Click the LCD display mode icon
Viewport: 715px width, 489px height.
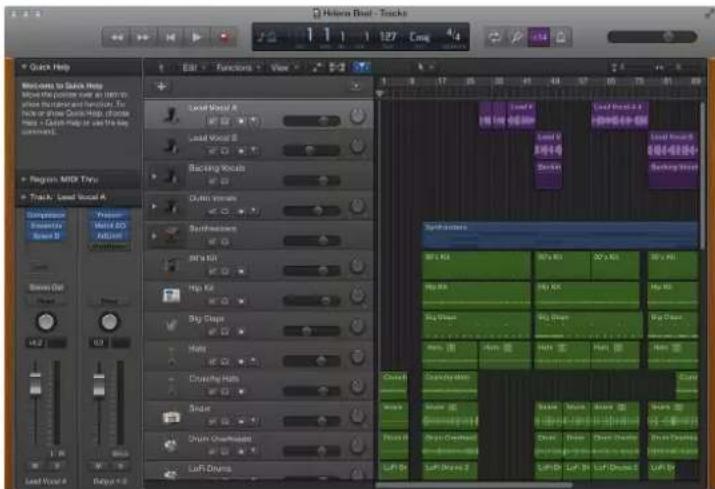tap(267, 36)
